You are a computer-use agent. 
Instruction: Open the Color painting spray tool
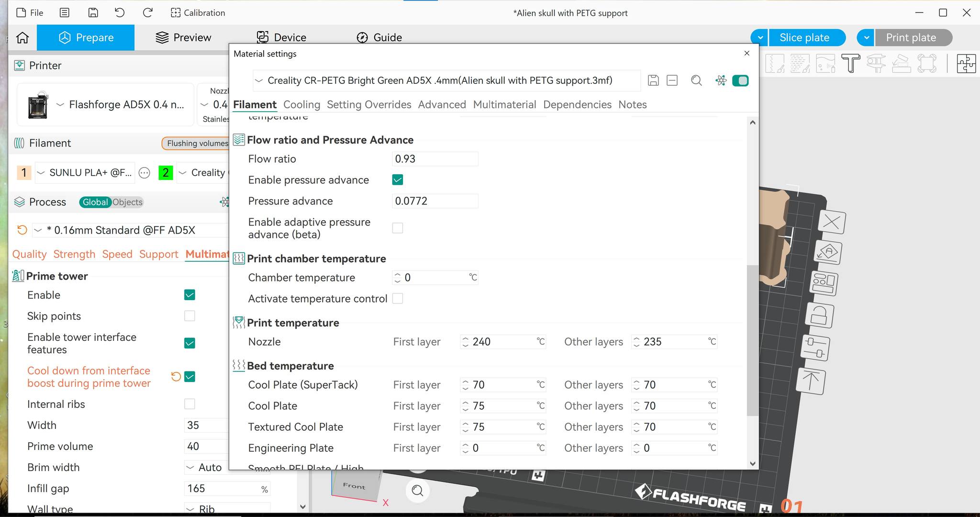(825, 64)
